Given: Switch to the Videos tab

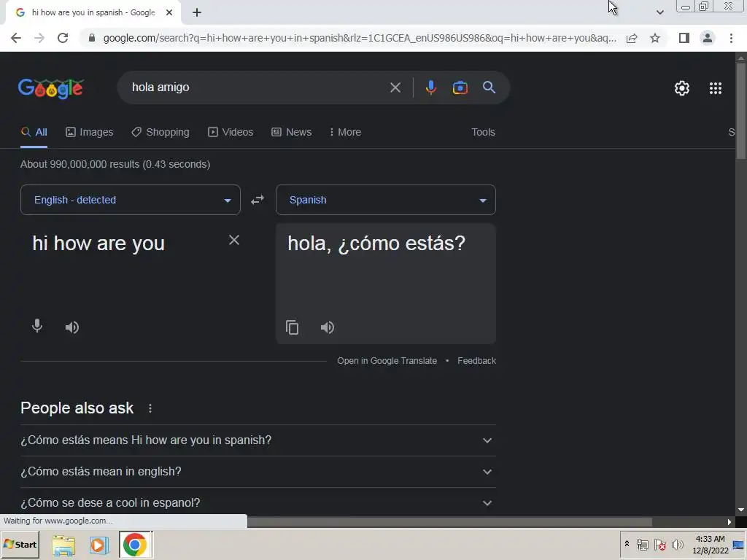Looking at the screenshot, I should [x=231, y=133].
